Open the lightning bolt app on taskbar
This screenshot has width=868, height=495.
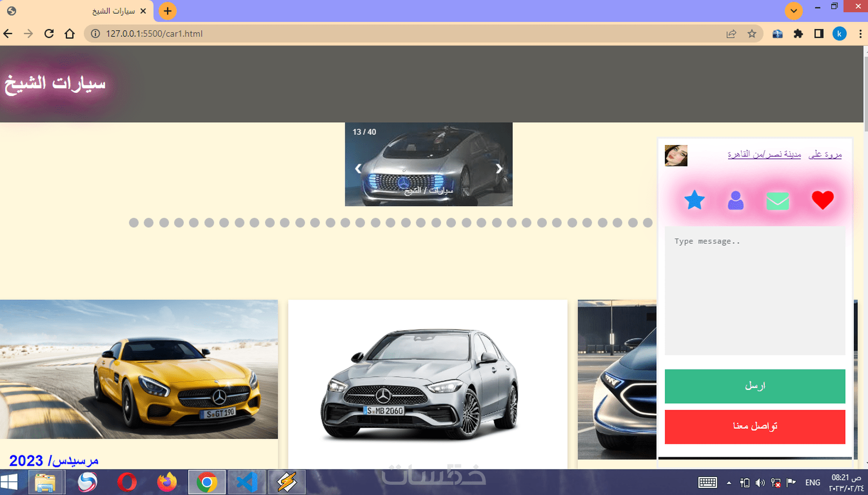click(x=287, y=482)
